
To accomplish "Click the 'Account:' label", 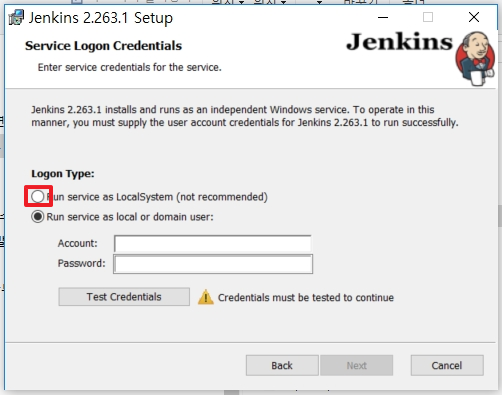I will coord(78,243).
